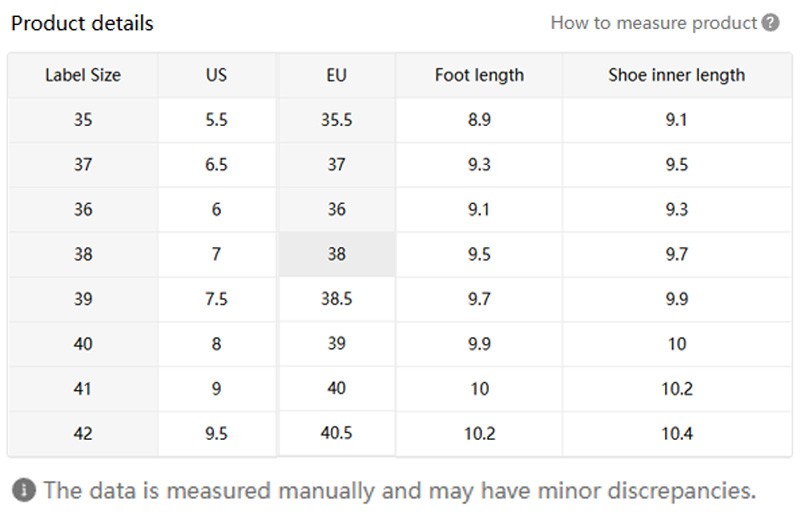Click the Shoe inner length column header
The image size is (800, 524).
676,75
